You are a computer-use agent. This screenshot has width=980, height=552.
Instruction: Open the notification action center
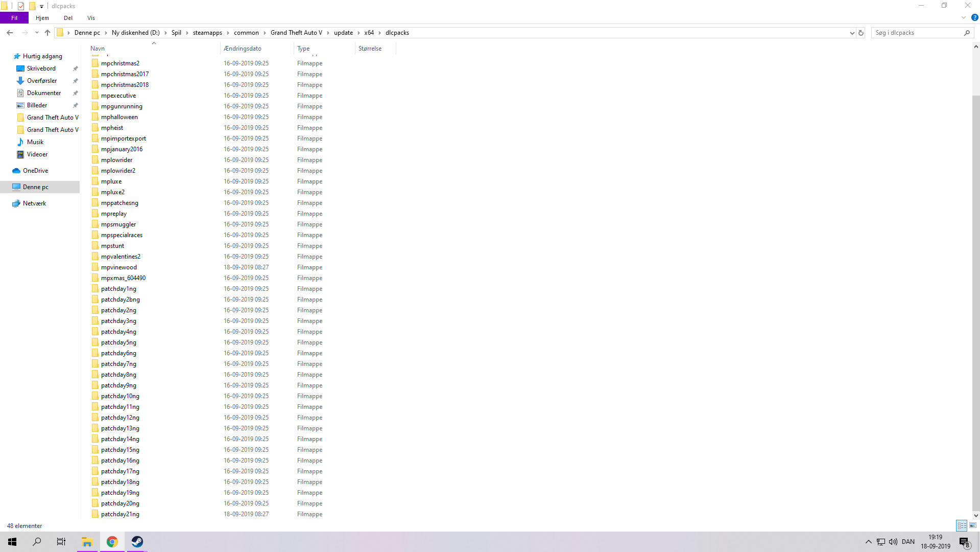click(964, 542)
